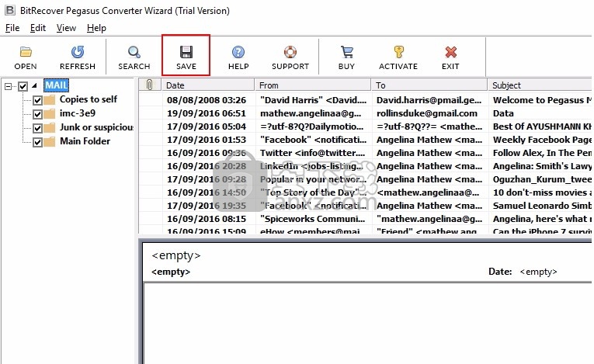The width and height of the screenshot is (594, 364).
Task: Select the Junk or suspicious folder
Action: tap(96, 127)
